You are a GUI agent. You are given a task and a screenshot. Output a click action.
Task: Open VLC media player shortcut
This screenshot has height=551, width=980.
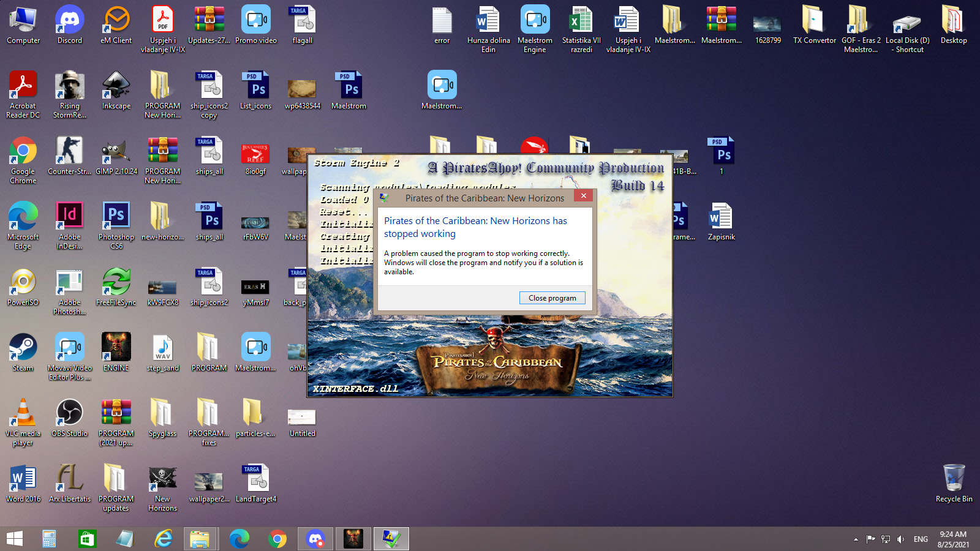pyautogui.click(x=23, y=422)
